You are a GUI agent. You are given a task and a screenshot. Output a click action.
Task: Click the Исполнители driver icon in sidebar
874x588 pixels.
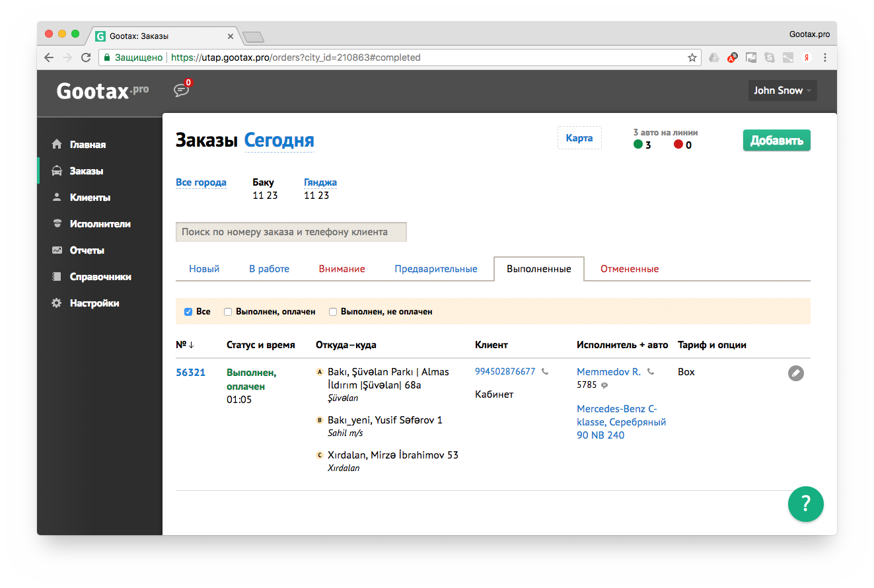click(57, 224)
